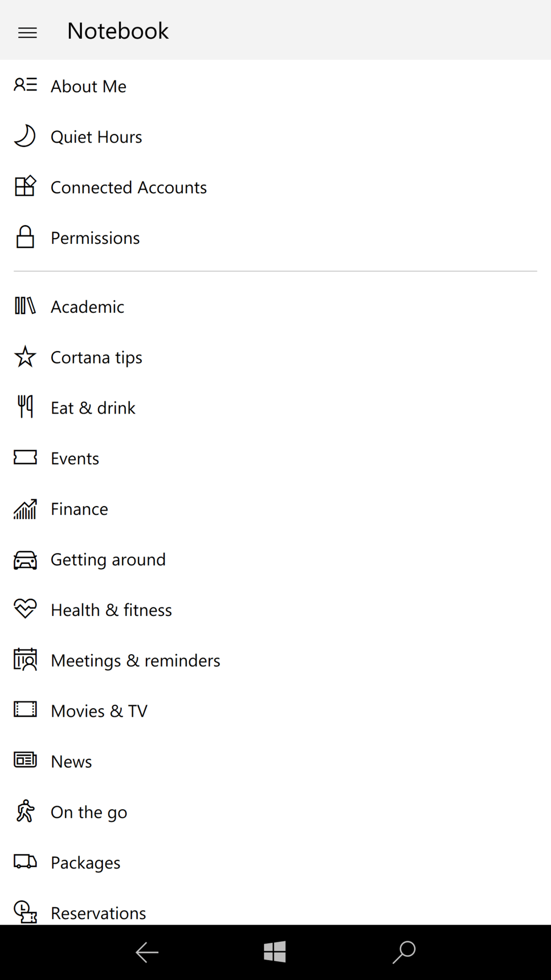Tap the Finance chart icon
The width and height of the screenshot is (551, 980).
pyautogui.click(x=25, y=509)
